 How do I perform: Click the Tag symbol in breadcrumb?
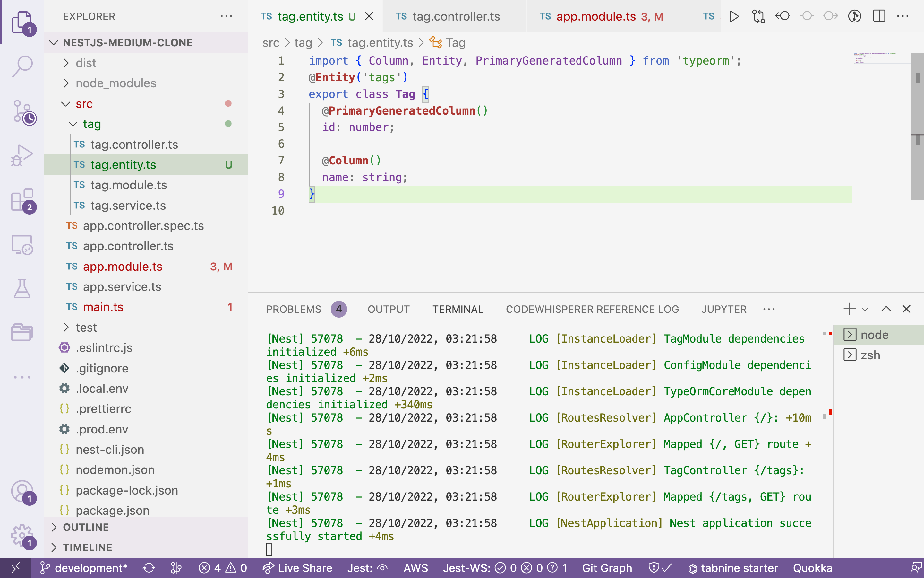point(448,42)
